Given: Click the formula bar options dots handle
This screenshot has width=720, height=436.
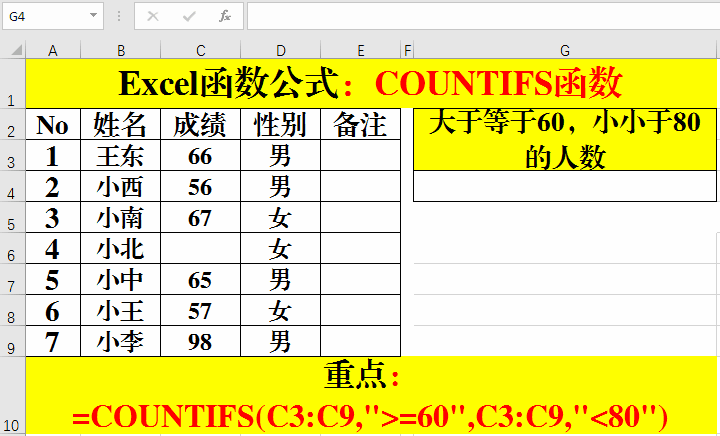Looking at the screenshot, I should coord(119,17).
